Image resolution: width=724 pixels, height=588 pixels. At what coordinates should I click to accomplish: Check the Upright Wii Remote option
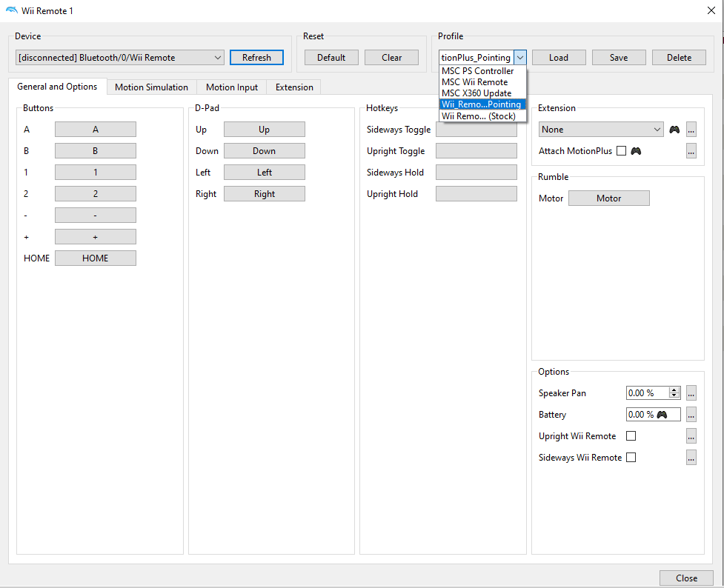click(x=631, y=435)
